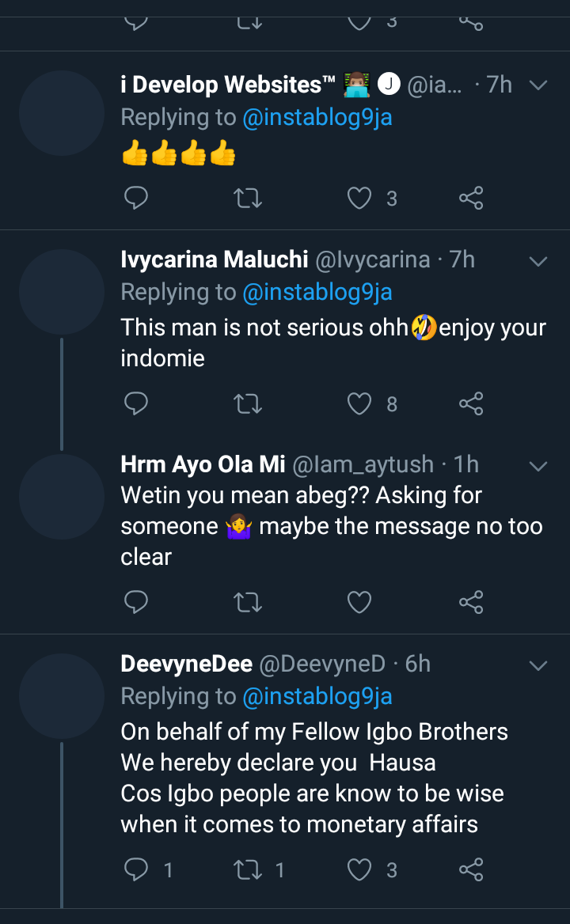Like Ivycarina Maluchi's tweet with 8 likes
Viewport: 570px width, 924px height.
tap(360, 404)
